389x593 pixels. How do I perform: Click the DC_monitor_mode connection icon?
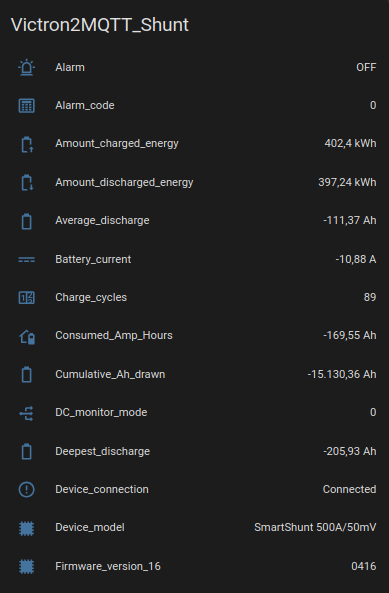(x=26, y=413)
